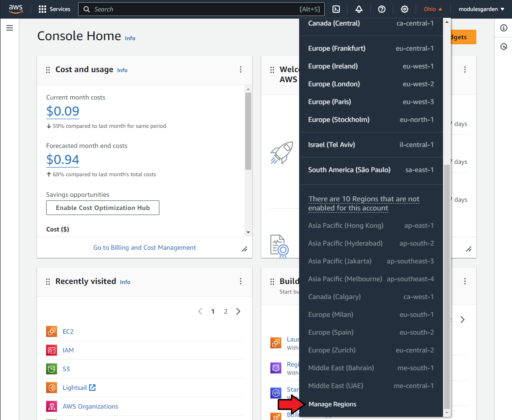Click the Lightsail service icon
This screenshot has width=512, height=420.
(52, 388)
